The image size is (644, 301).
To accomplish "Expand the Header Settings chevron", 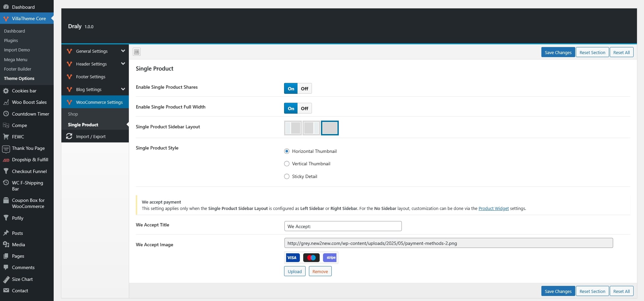I will [123, 64].
